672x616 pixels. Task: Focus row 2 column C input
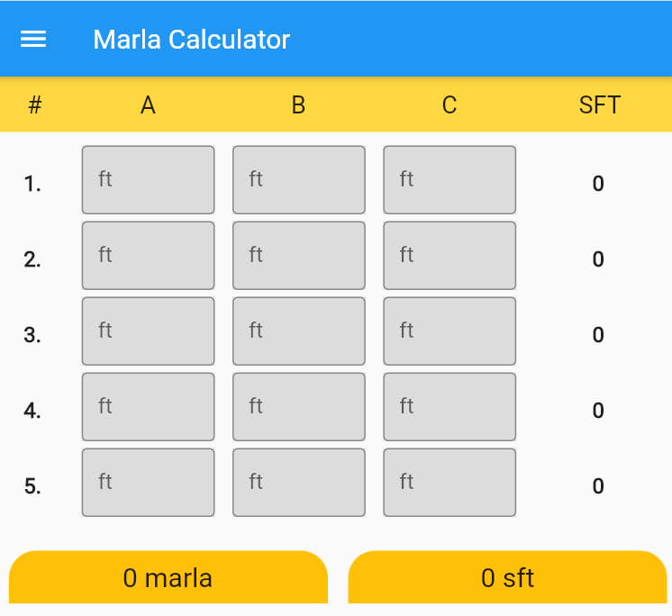[450, 255]
